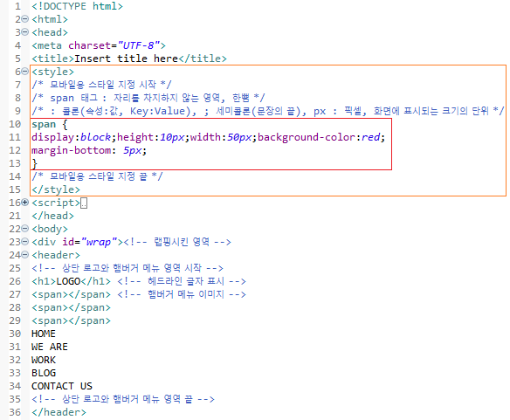Collapse the head tag fold on line 3
Viewport: 510px width, 420px height.
25,32
